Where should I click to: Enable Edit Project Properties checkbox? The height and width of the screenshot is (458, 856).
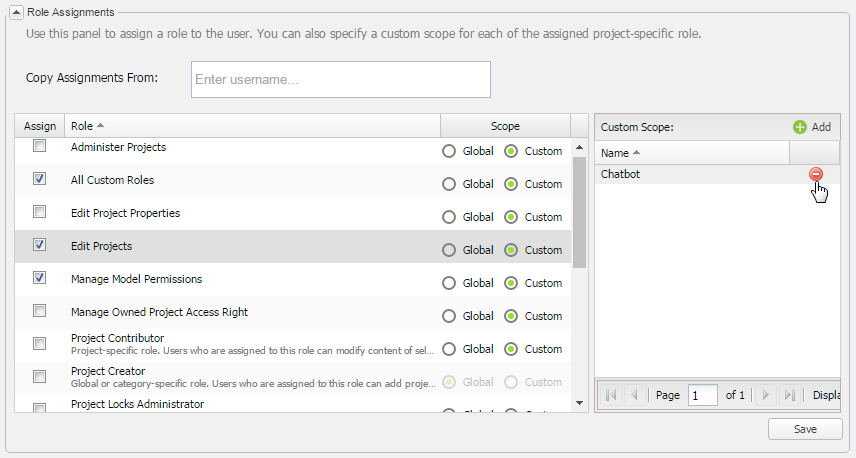click(x=39, y=212)
